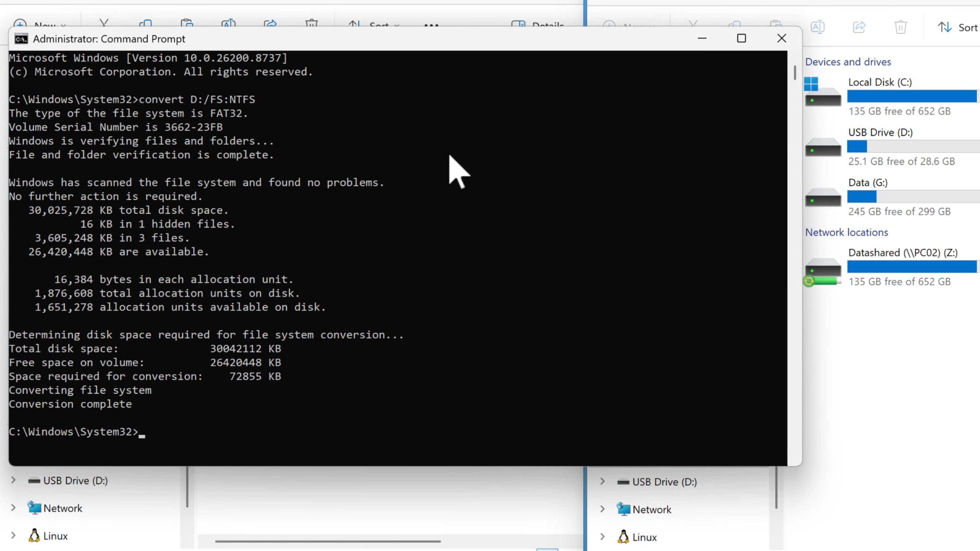This screenshot has height=551, width=980.
Task: Expand USB Drive (D:) chevron in right Explorer tree
Action: [602, 481]
